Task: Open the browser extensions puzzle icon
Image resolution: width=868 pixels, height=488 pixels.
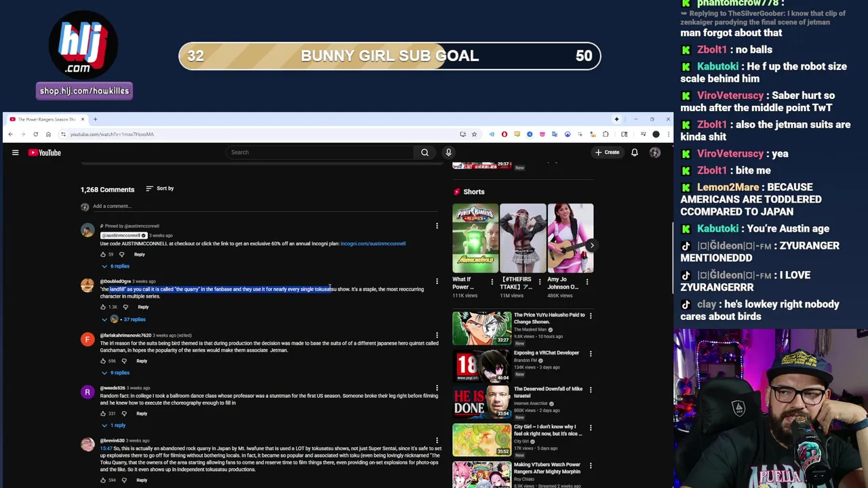Action: click(x=606, y=134)
